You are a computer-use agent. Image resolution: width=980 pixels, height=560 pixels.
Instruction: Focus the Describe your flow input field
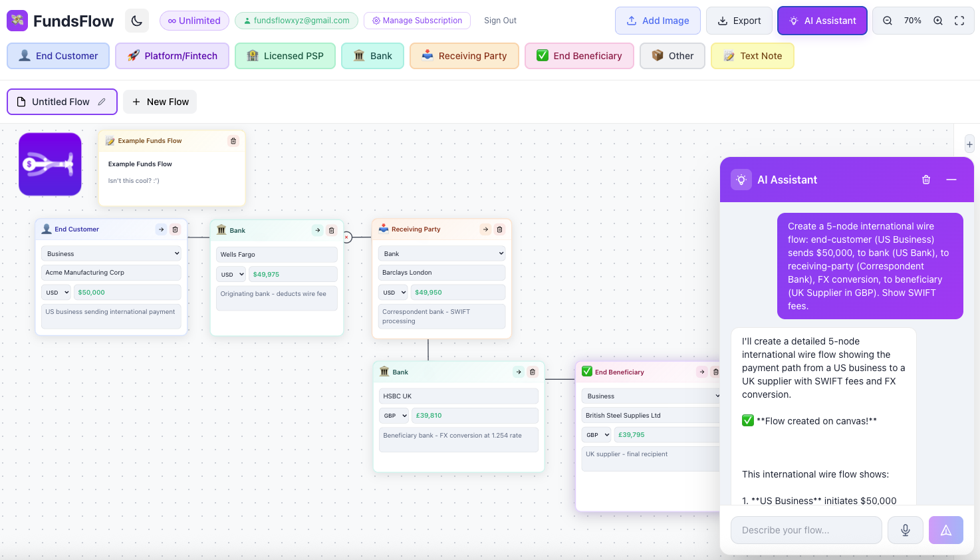pos(805,529)
